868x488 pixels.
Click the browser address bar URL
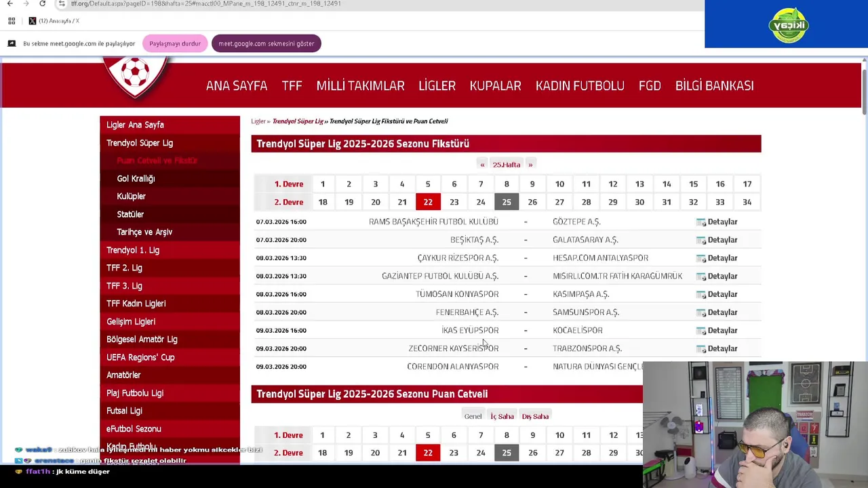(205, 3)
